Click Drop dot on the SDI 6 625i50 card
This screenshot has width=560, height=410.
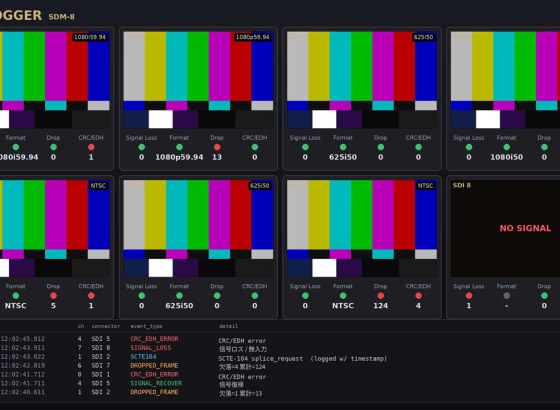point(217,296)
